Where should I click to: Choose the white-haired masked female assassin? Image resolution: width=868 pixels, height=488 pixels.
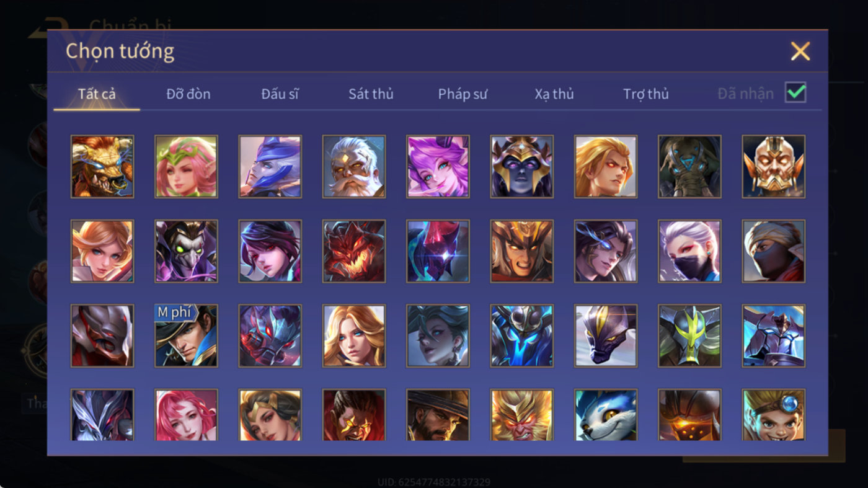tap(690, 251)
